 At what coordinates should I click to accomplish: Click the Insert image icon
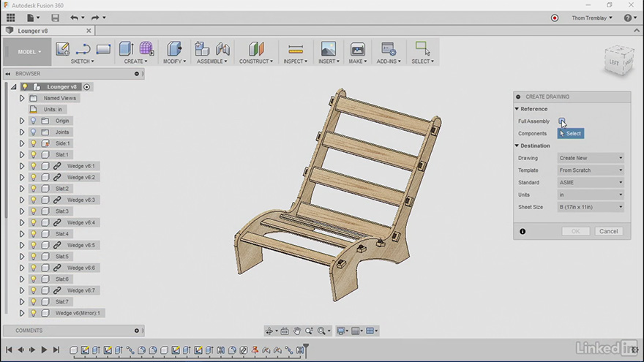coord(328,49)
